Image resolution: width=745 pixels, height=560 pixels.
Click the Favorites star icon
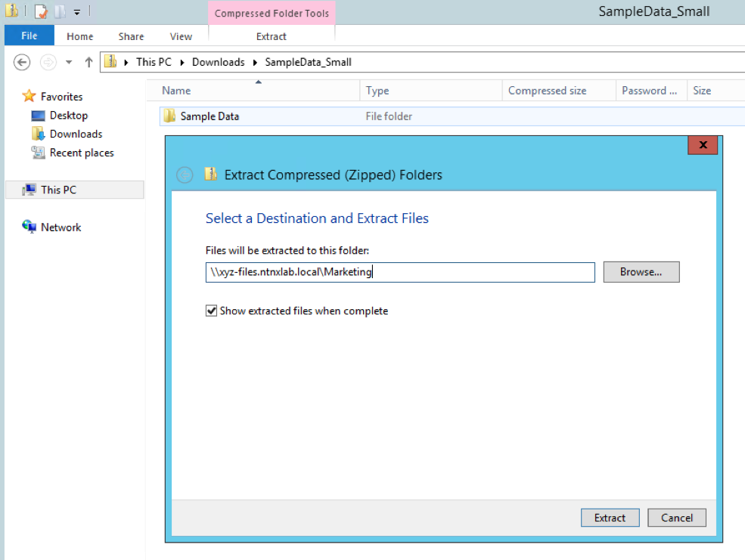[x=29, y=96]
